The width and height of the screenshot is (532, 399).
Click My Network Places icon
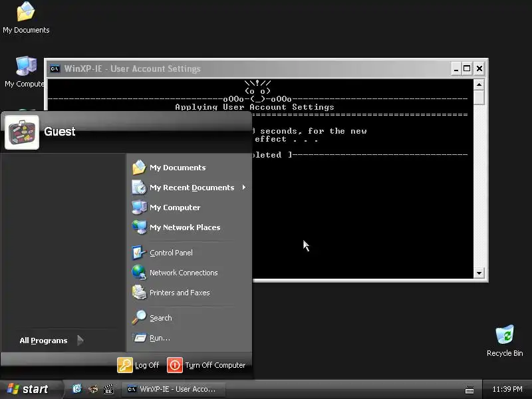click(x=139, y=227)
